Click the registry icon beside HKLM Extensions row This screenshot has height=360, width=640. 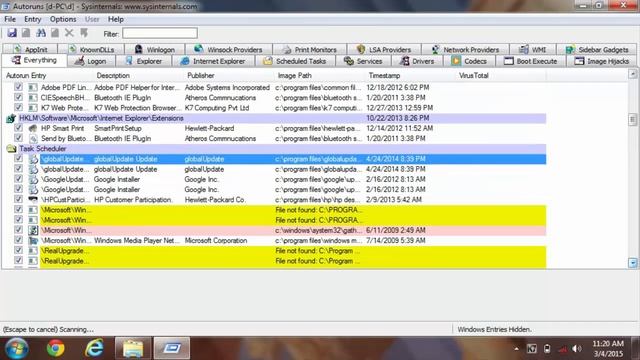click(x=11, y=118)
